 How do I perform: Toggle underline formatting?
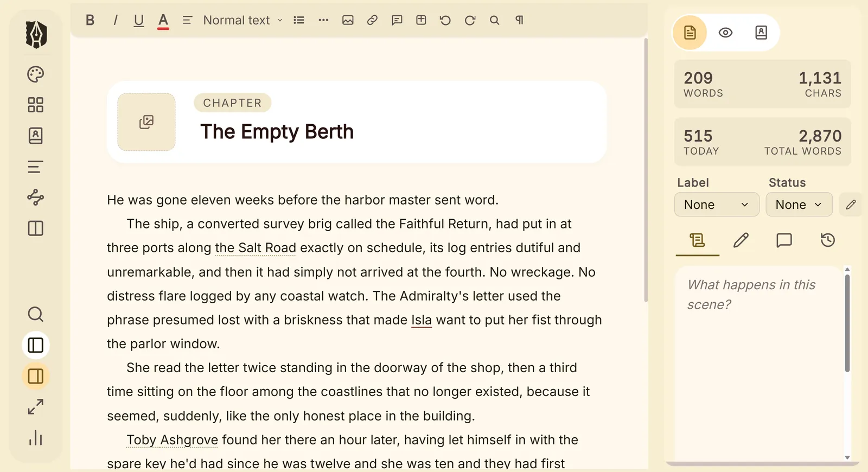click(x=139, y=20)
